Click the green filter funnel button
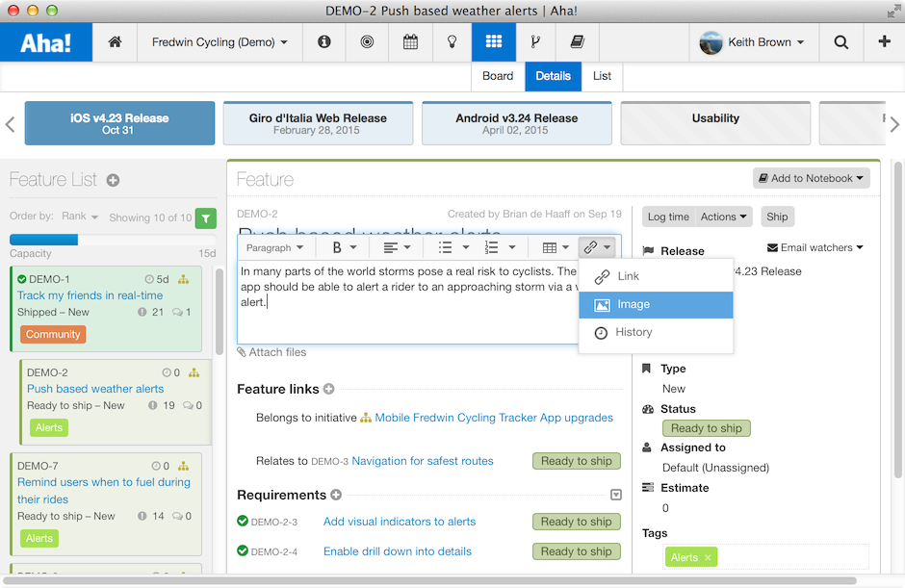 206,218
